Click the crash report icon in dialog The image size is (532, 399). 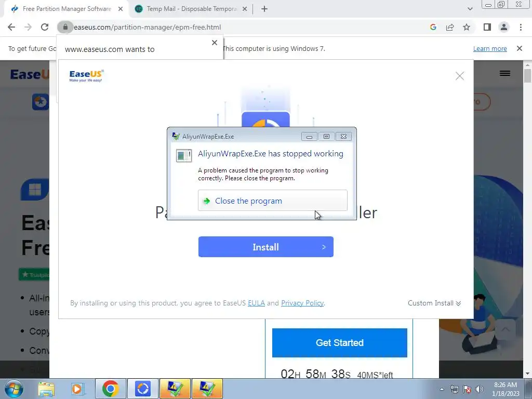pyautogui.click(x=184, y=155)
